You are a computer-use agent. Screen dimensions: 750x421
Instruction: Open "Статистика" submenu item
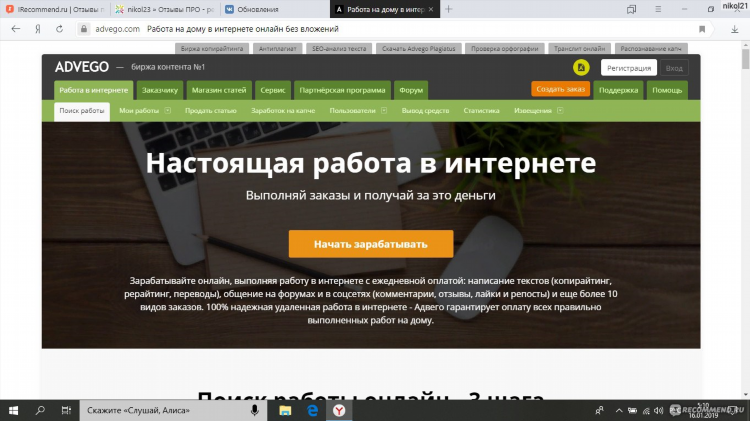(481, 111)
